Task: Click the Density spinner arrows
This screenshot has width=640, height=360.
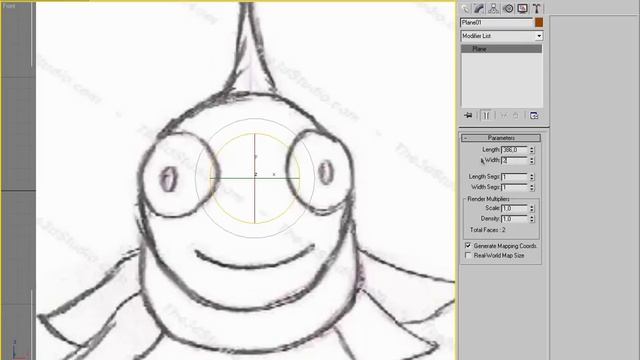Action: (532, 219)
